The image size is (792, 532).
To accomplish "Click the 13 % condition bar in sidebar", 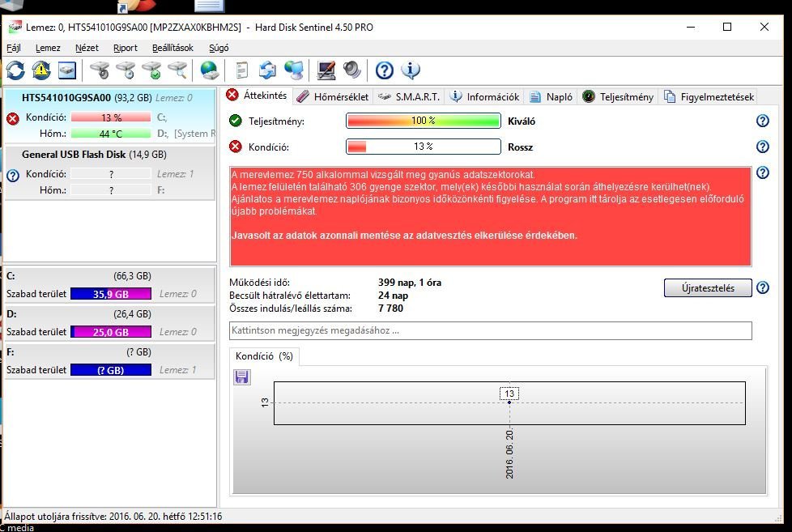I will click(x=111, y=117).
